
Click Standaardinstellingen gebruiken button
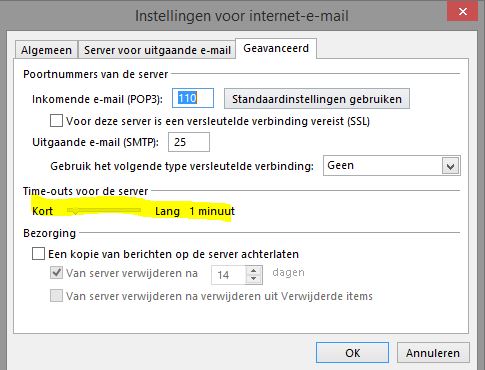click(x=317, y=99)
